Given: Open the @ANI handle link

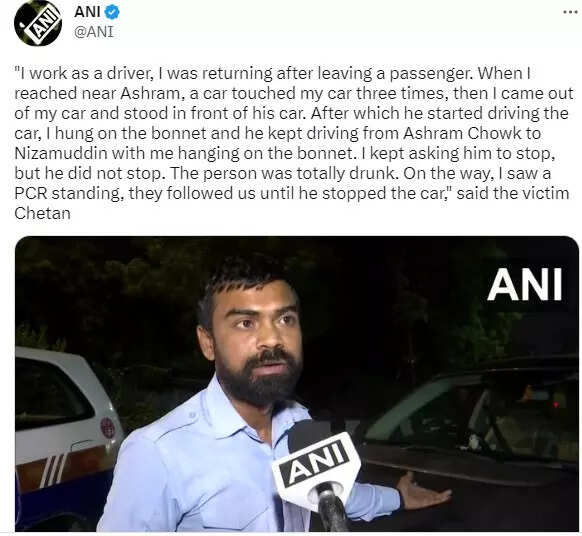Looking at the screenshot, I should point(94,32).
